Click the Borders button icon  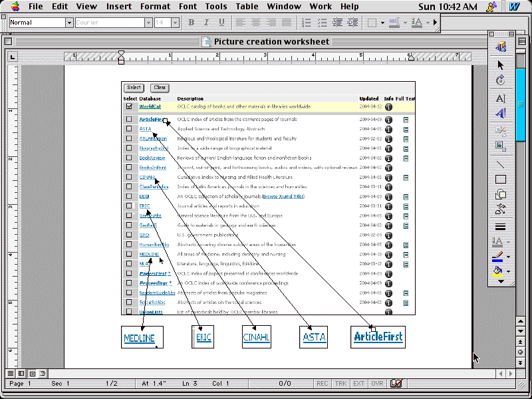pos(372,23)
